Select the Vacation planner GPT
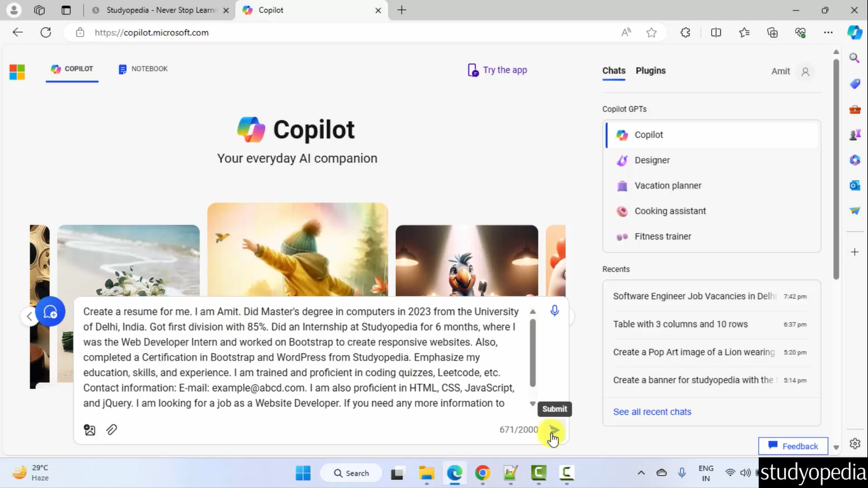The image size is (868, 488). pos(712,186)
